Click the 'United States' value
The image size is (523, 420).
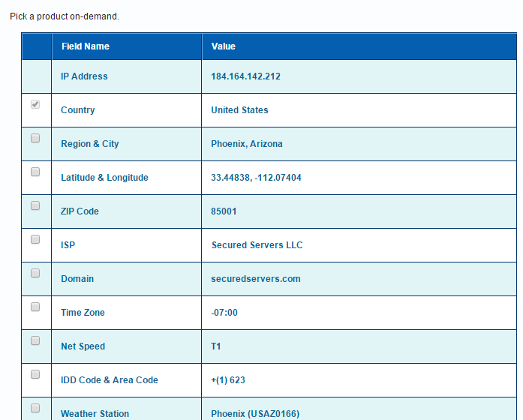pos(239,110)
